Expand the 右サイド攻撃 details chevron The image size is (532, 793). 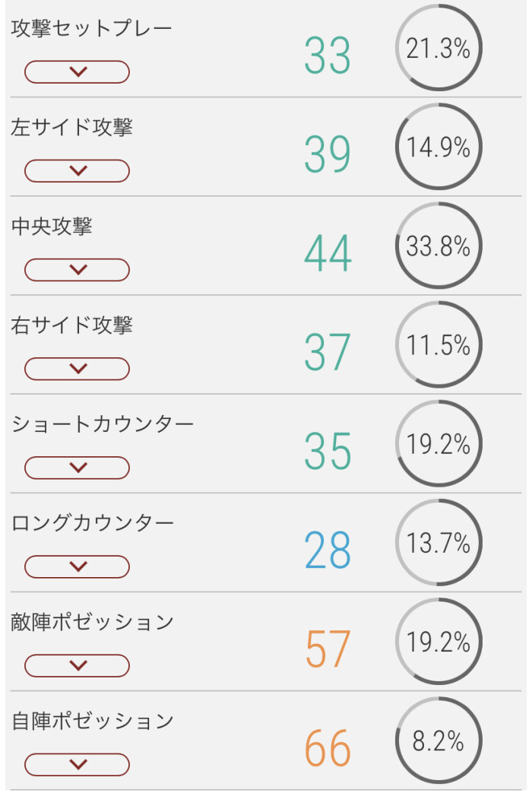pyautogui.click(x=77, y=369)
